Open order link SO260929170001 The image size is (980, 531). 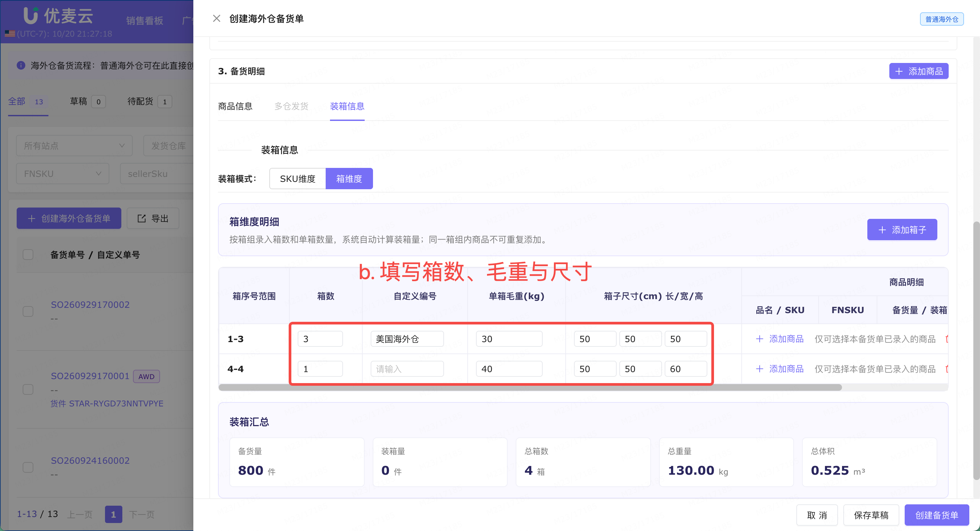click(90, 376)
